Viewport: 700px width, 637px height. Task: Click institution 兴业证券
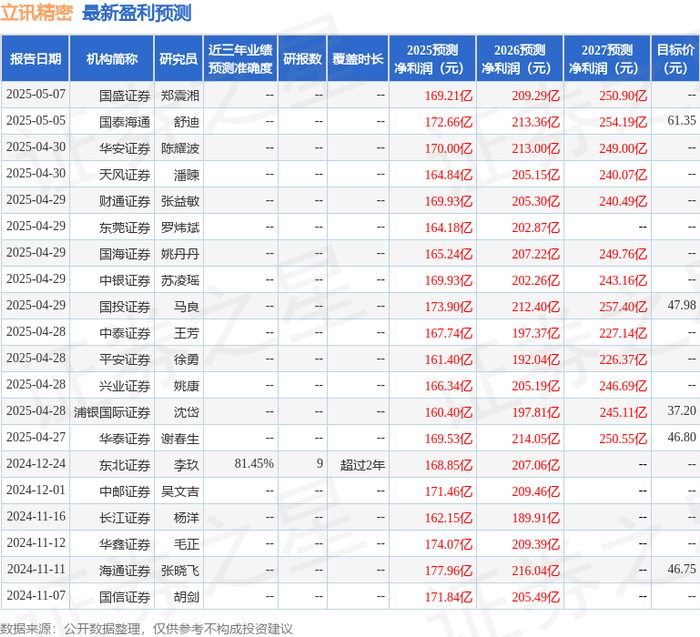coord(125,385)
